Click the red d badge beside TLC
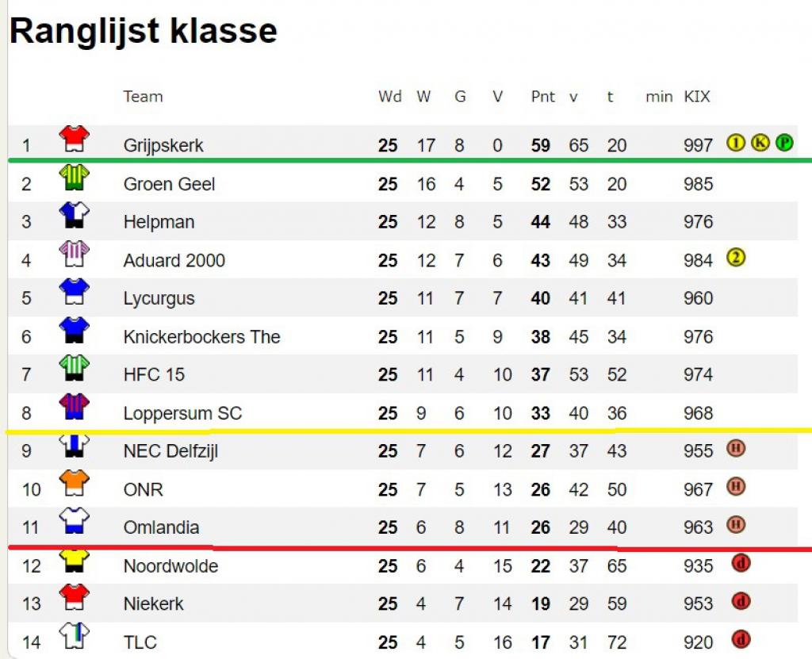 741,639
